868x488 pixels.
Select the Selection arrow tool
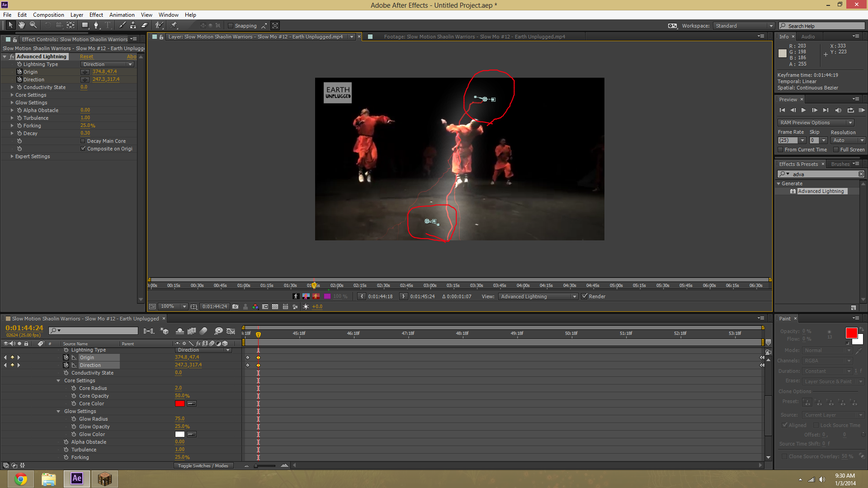10,25
